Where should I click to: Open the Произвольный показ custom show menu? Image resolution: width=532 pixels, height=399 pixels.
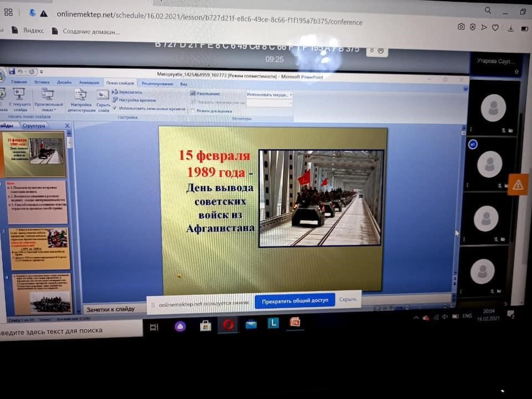pyautogui.click(x=49, y=100)
